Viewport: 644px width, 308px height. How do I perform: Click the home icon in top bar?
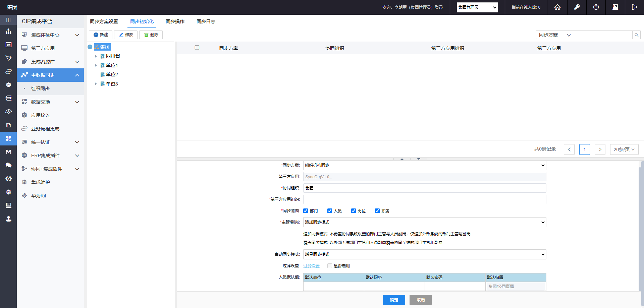point(557,7)
